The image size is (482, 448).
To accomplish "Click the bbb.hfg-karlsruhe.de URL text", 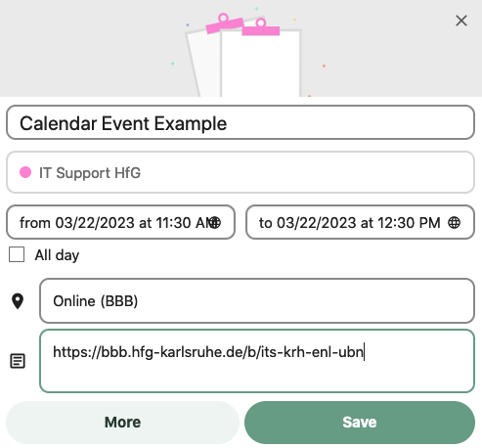I will coord(208,352).
